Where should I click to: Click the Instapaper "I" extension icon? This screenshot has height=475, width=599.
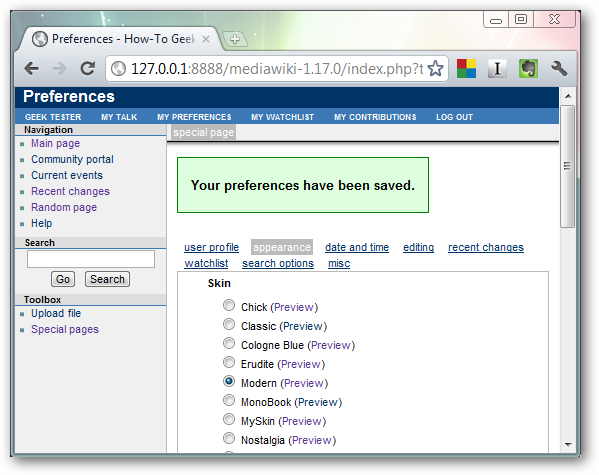point(497,69)
